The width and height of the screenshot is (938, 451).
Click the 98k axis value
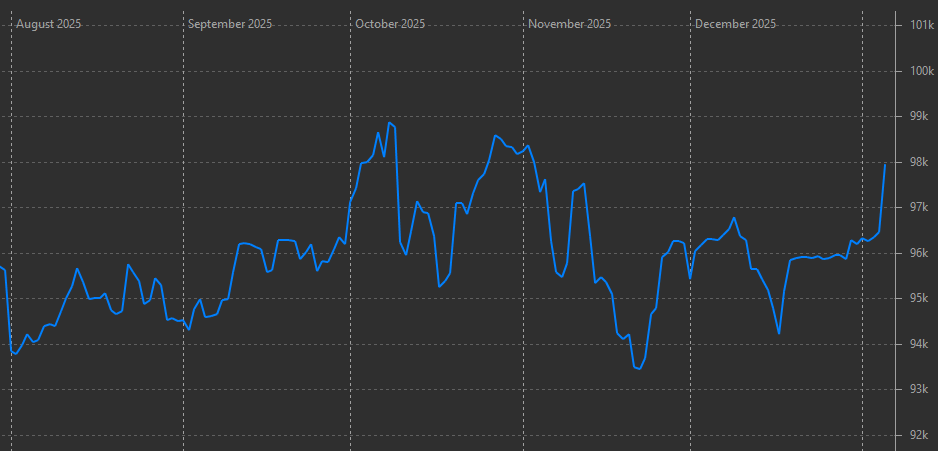(x=919, y=162)
